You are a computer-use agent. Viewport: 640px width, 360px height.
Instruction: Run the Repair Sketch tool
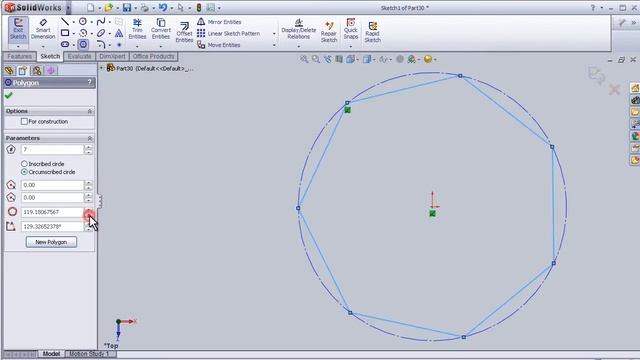[329, 32]
